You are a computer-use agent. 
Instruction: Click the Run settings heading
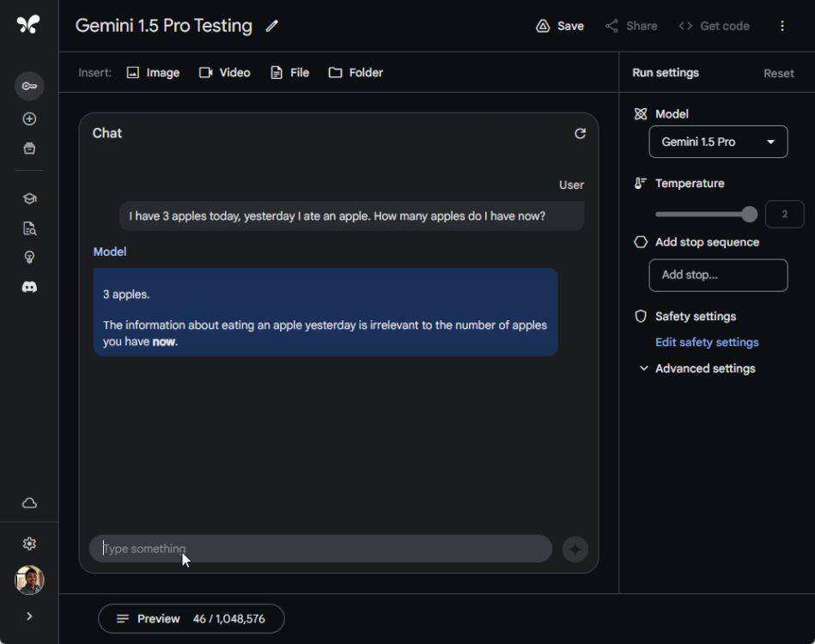(666, 73)
